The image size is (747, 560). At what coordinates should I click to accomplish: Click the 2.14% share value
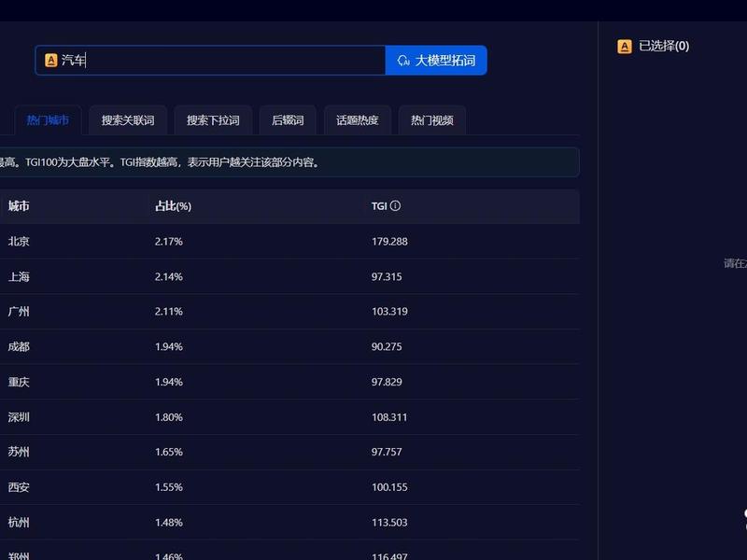tap(169, 276)
